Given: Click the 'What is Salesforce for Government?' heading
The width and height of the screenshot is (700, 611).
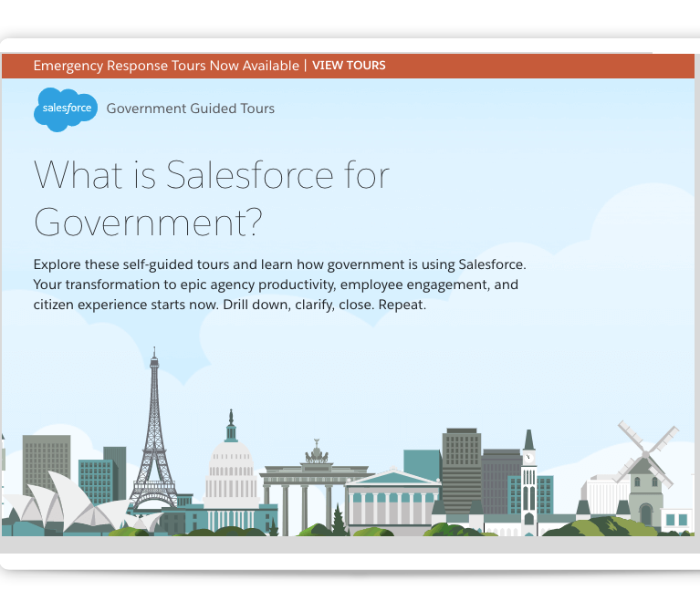Looking at the screenshot, I should [212, 199].
